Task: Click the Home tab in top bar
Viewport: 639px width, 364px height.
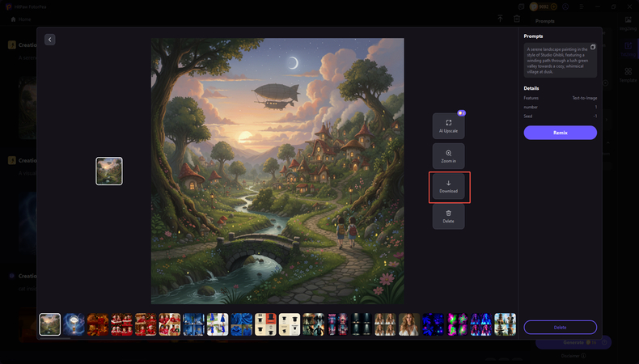Action: pos(21,19)
